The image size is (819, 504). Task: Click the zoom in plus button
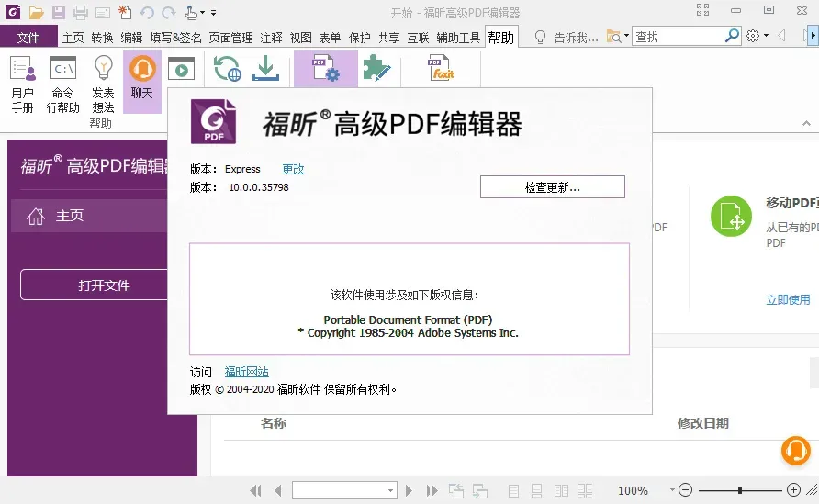(793, 490)
